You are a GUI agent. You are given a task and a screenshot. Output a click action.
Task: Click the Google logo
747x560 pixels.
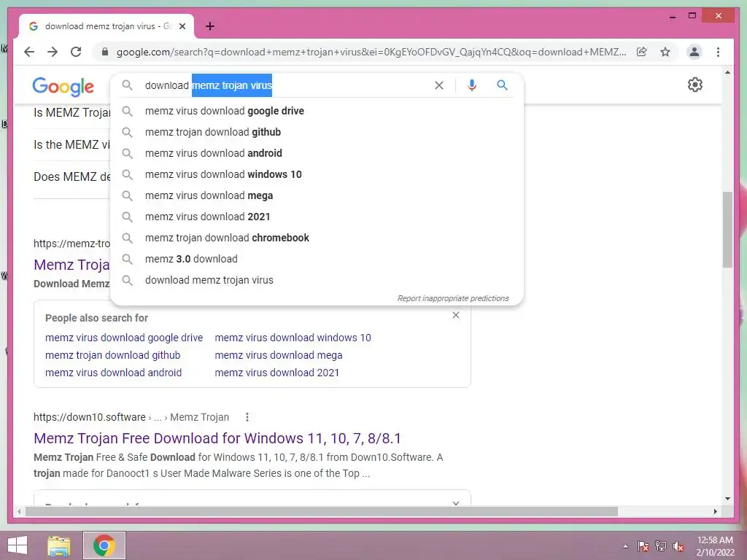coord(63,86)
